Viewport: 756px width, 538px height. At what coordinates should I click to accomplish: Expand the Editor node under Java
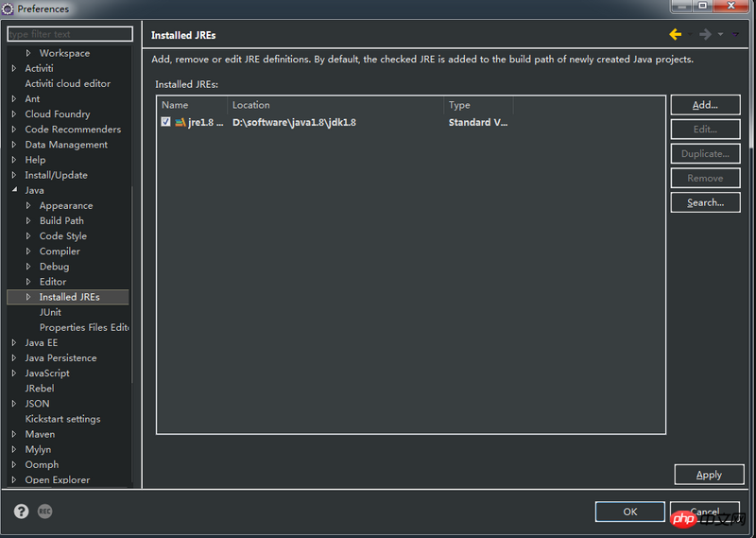click(x=28, y=282)
